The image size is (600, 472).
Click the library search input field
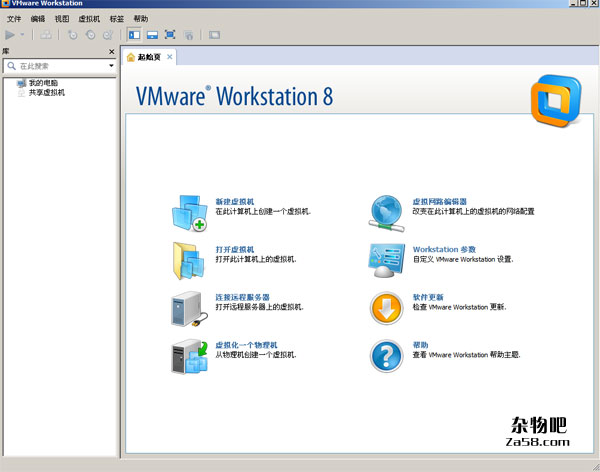[59, 66]
